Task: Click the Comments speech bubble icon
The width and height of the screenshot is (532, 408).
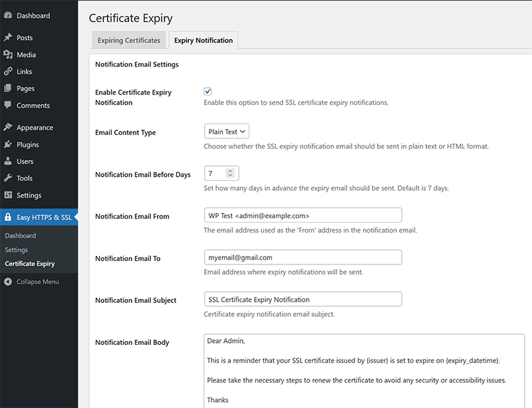Action: click(8, 105)
